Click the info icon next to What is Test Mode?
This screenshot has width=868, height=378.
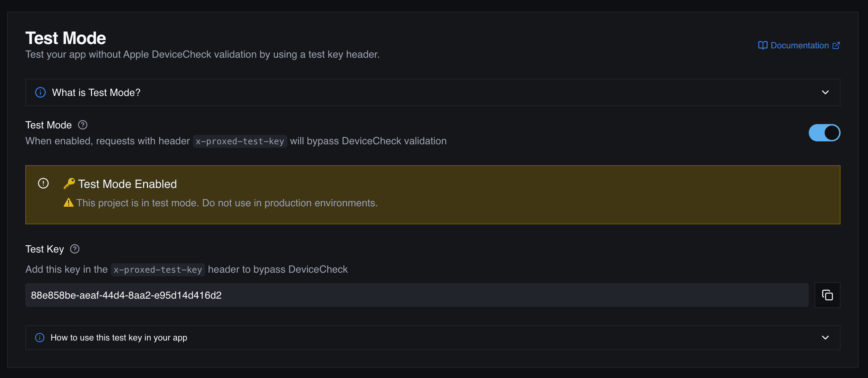pyautogui.click(x=40, y=92)
